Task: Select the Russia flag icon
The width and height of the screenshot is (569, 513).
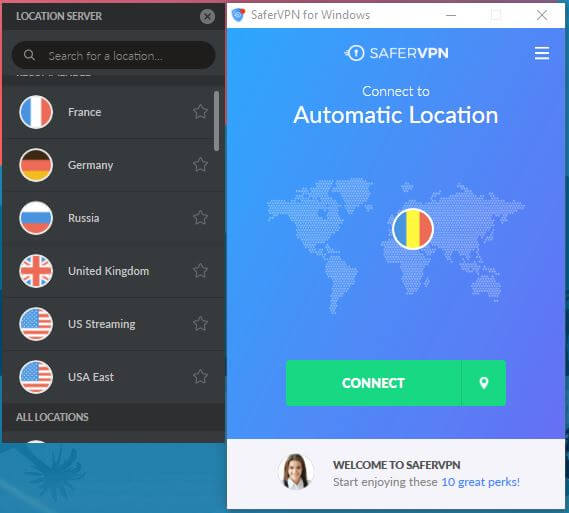Action: [36, 218]
